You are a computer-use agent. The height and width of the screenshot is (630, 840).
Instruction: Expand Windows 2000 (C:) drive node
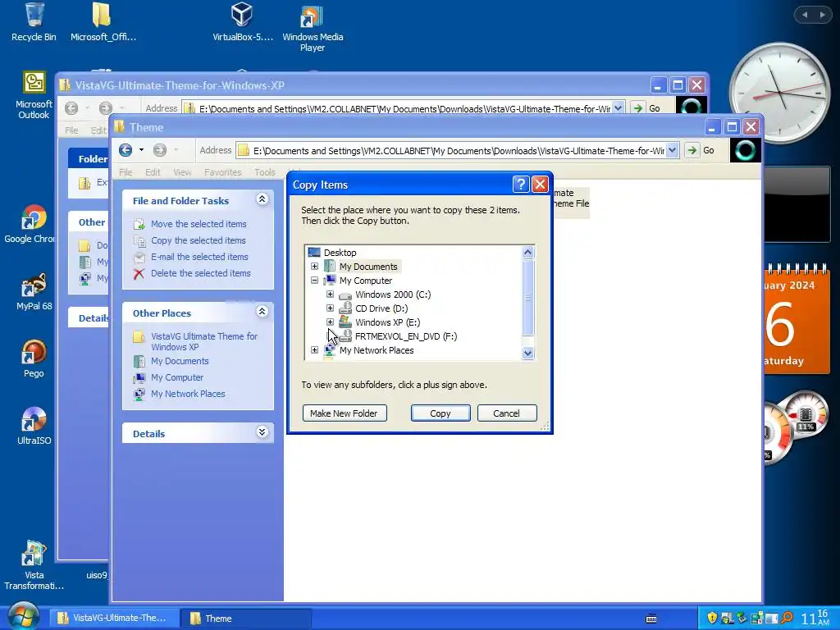tap(330, 294)
